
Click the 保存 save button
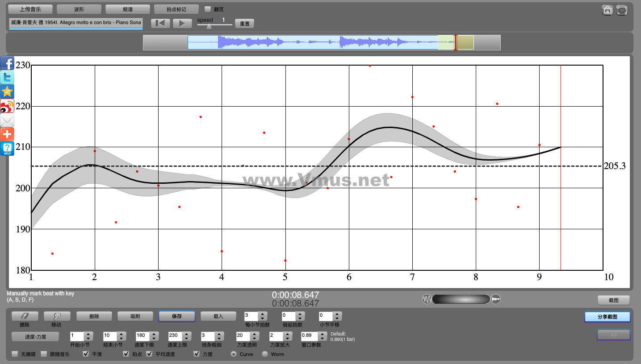(176, 316)
